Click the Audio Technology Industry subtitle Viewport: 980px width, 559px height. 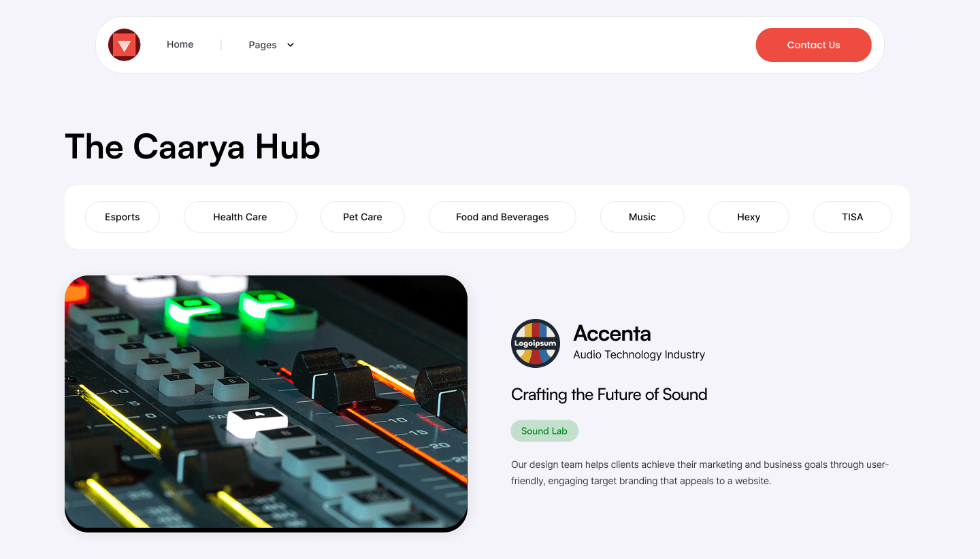[x=639, y=354]
